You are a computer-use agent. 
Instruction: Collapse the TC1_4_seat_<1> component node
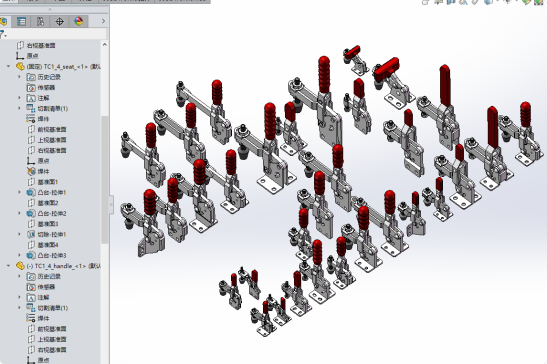click(9, 66)
